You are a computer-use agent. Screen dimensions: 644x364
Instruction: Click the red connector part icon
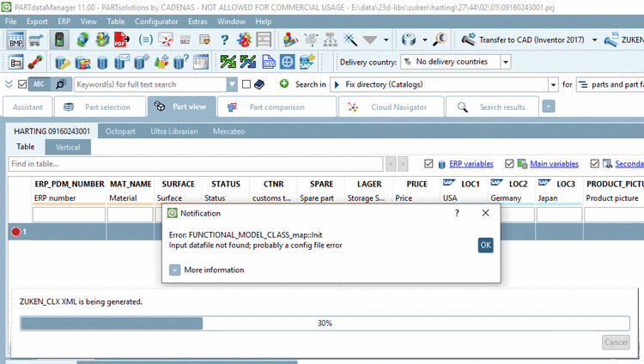tap(35, 62)
